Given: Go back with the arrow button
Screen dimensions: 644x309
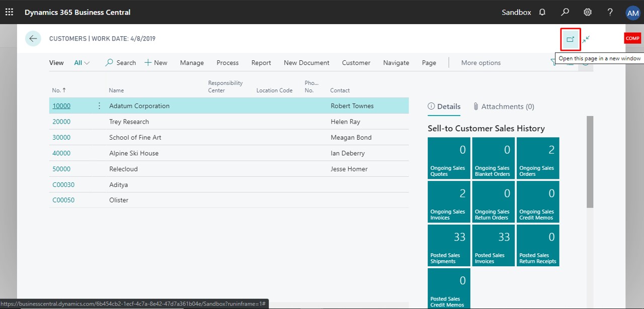Looking at the screenshot, I should pos(33,39).
